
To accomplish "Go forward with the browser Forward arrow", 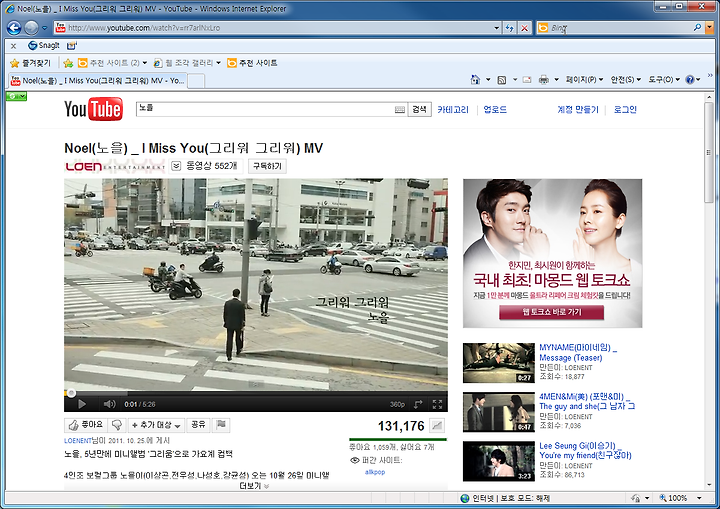I will 31,28.
